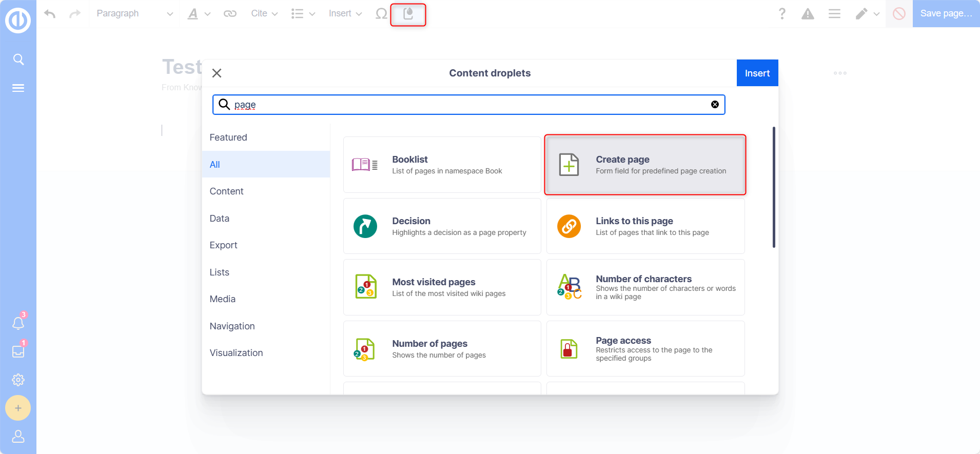
Task: Open notifications bell in sidebar
Action: click(18, 323)
